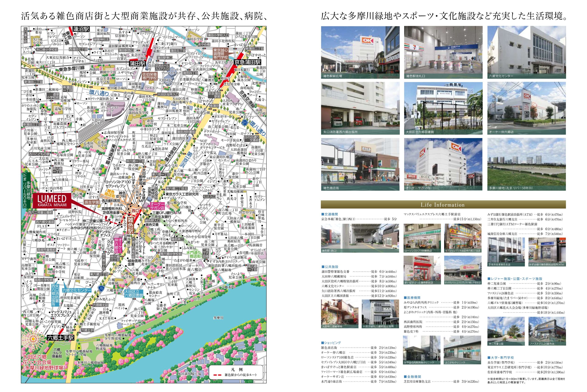Open the セブンイレブン大田区中六郷2丁目店 photo
Screen dimensions: 587x392
[x=463, y=238]
